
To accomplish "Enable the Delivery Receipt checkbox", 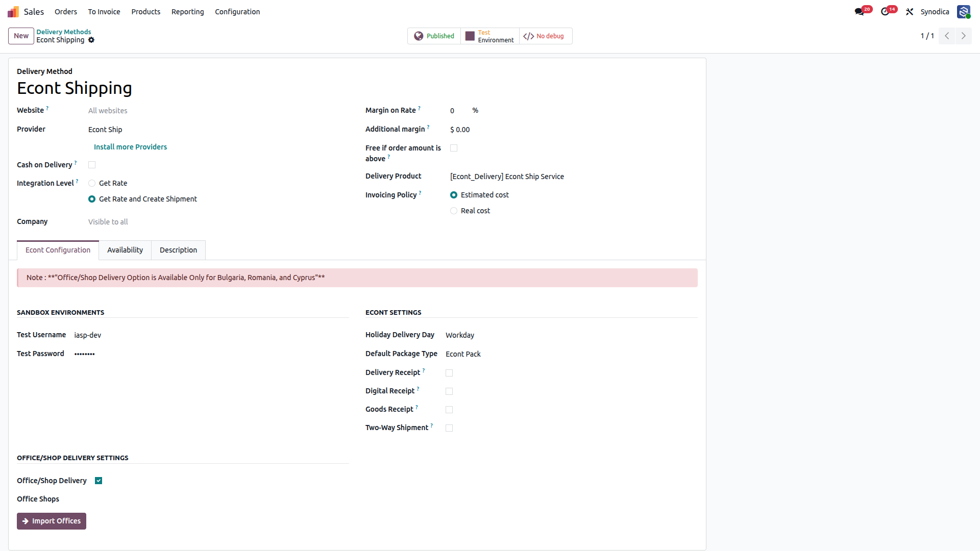I will 449,373.
